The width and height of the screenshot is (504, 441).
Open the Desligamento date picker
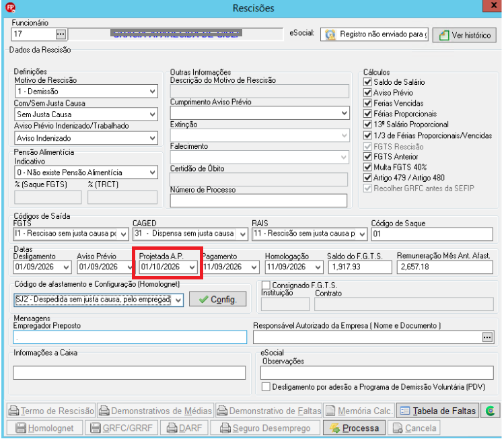click(66, 267)
